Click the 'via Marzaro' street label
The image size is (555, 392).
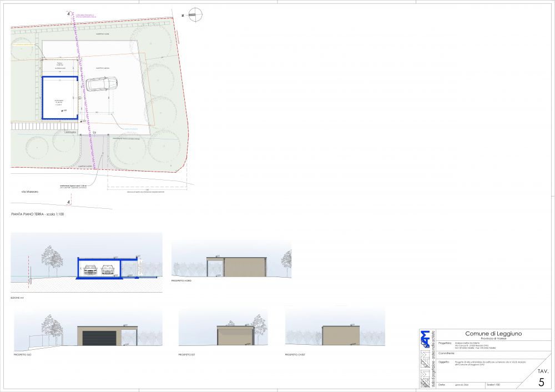point(30,192)
